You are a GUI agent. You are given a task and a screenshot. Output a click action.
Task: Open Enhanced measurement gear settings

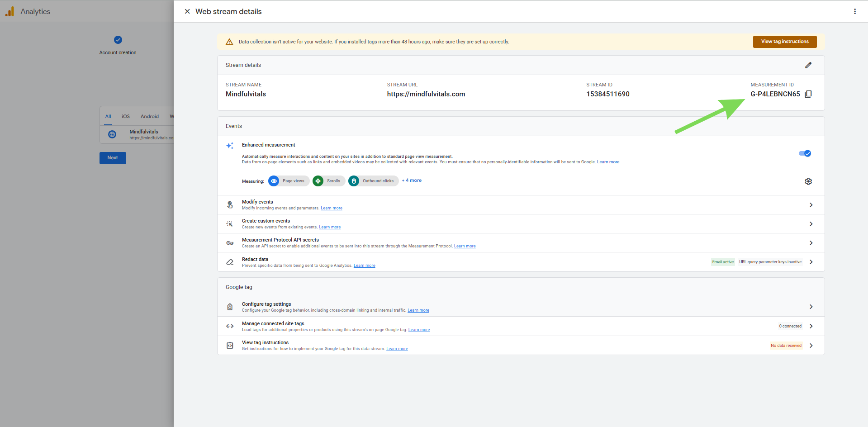(x=808, y=181)
